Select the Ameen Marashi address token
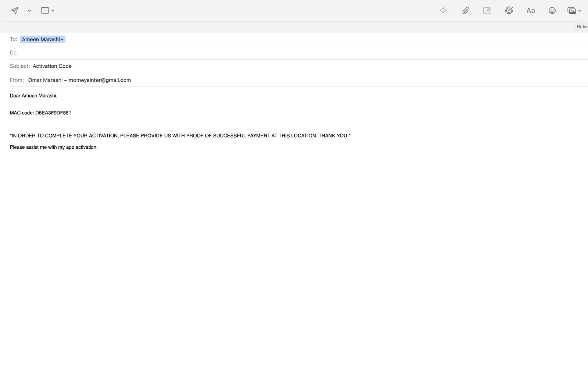 pyautogui.click(x=41, y=39)
